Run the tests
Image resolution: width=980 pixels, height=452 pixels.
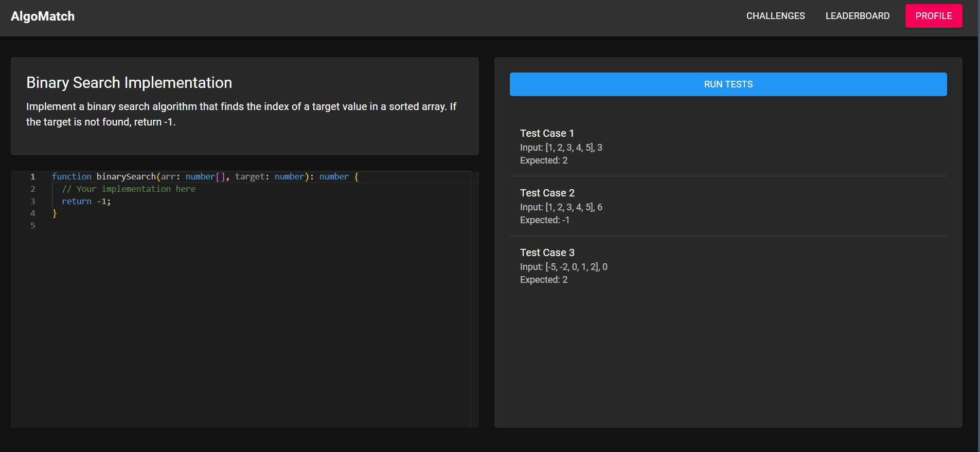click(x=728, y=84)
